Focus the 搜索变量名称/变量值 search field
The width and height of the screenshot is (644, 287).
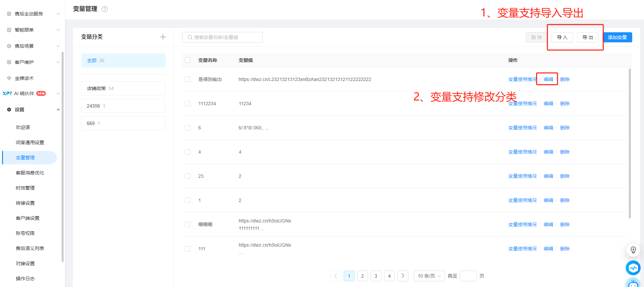click(x=223, y=37)
